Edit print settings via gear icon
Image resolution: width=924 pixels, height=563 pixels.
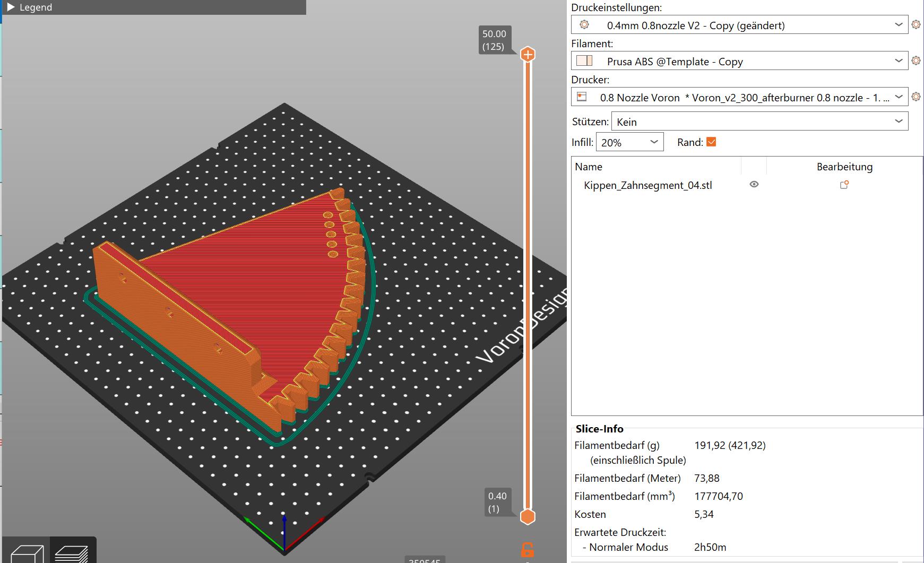pos(916,24)
